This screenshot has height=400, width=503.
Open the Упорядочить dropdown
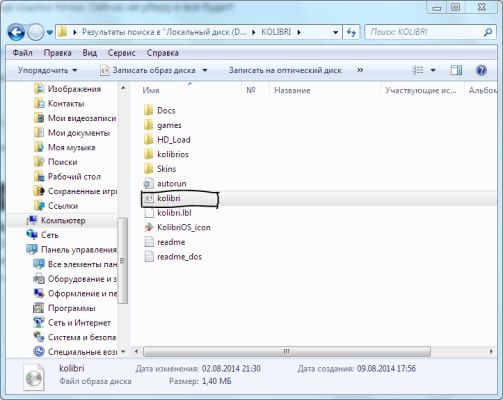pos(48,70)
